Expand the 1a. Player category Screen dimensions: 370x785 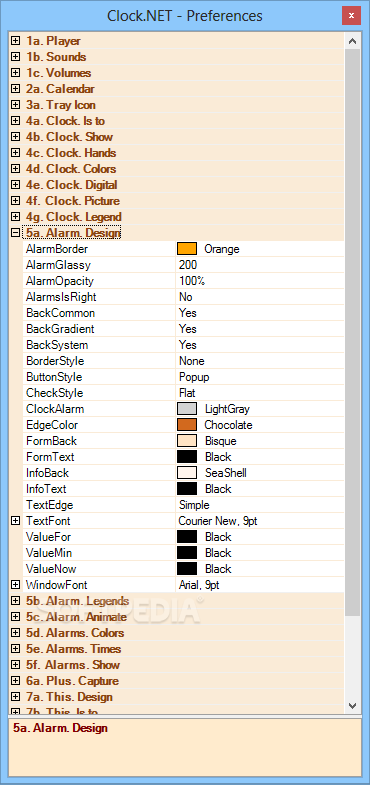[16, 41]
